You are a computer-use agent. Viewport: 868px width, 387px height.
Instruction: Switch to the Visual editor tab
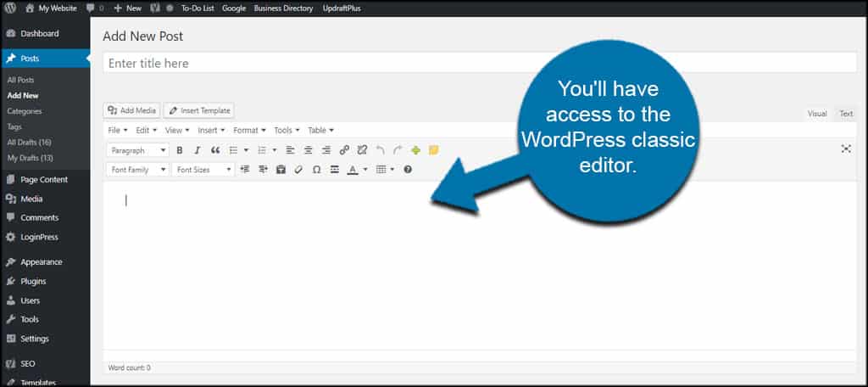817,114
